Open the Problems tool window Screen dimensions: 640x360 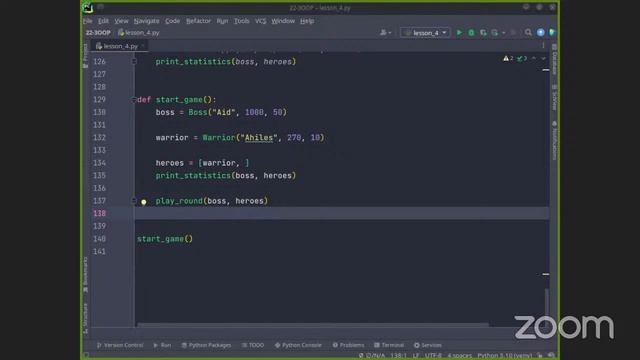pyautogui.click(x=348, y=345)
